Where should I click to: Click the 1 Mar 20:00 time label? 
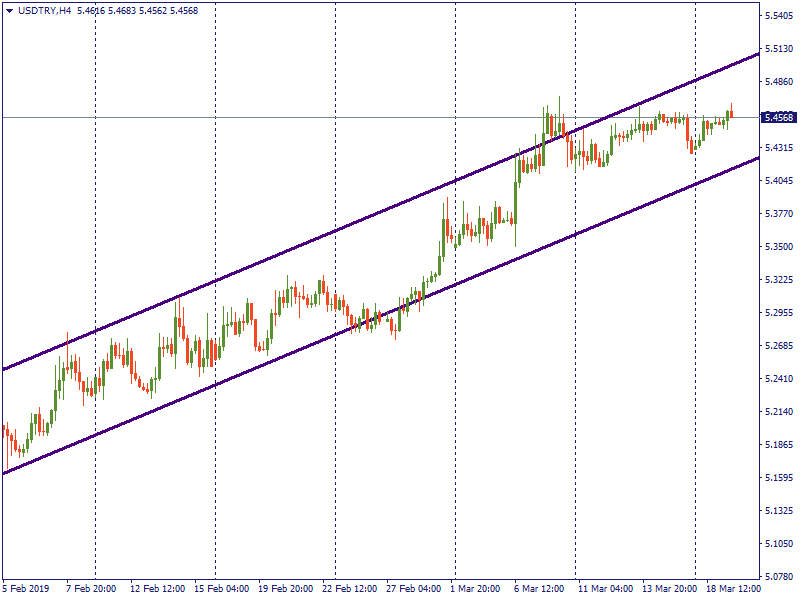coord(476,589)
